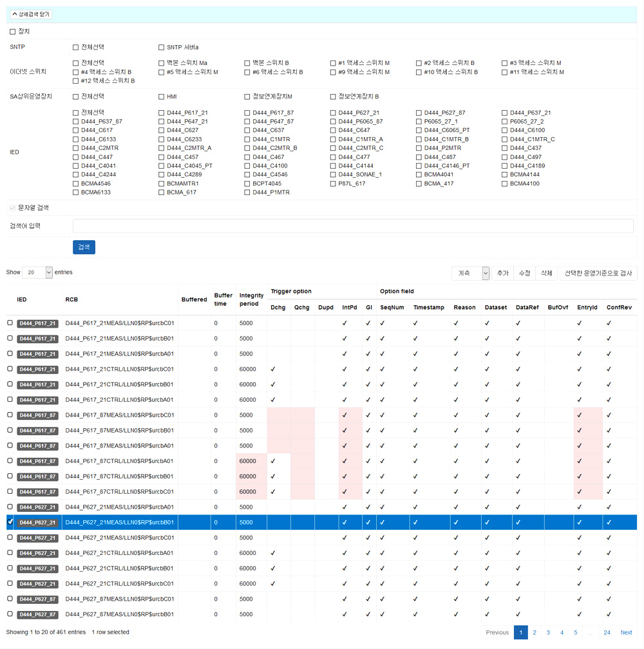The image size is (644, 649).
Task: Collapse the 상세검색 닫기 detail search panel
Action: point(31,14)
